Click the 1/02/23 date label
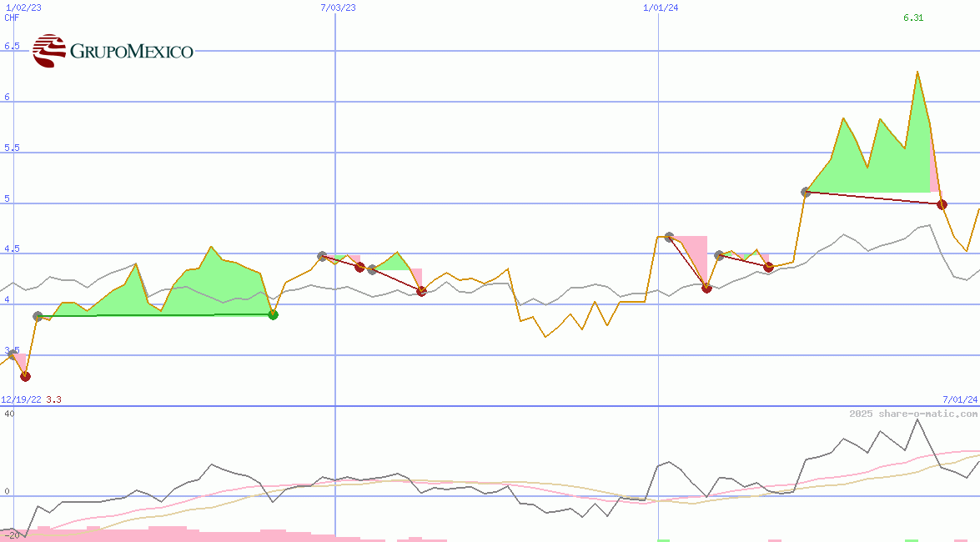The image size is (980, 542). tap(23, 8)
